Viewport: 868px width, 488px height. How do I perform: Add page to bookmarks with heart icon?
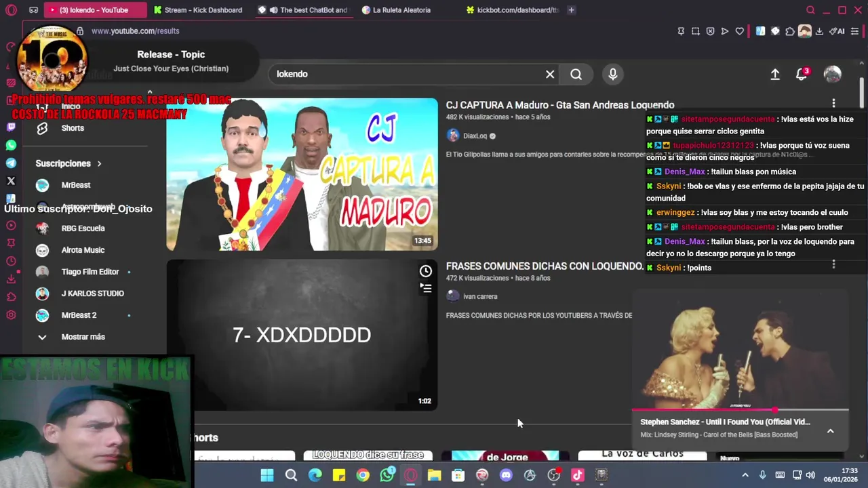click(x=740, y=31)
